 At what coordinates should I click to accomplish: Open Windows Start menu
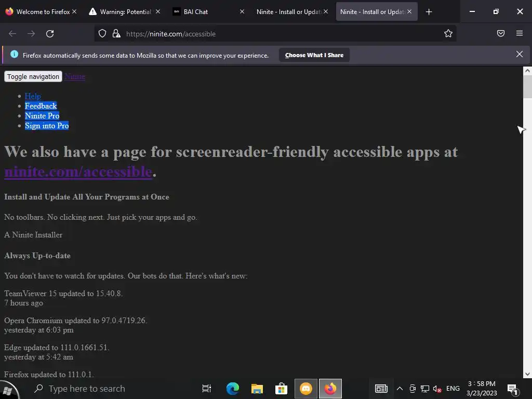(x=9, y=389)
